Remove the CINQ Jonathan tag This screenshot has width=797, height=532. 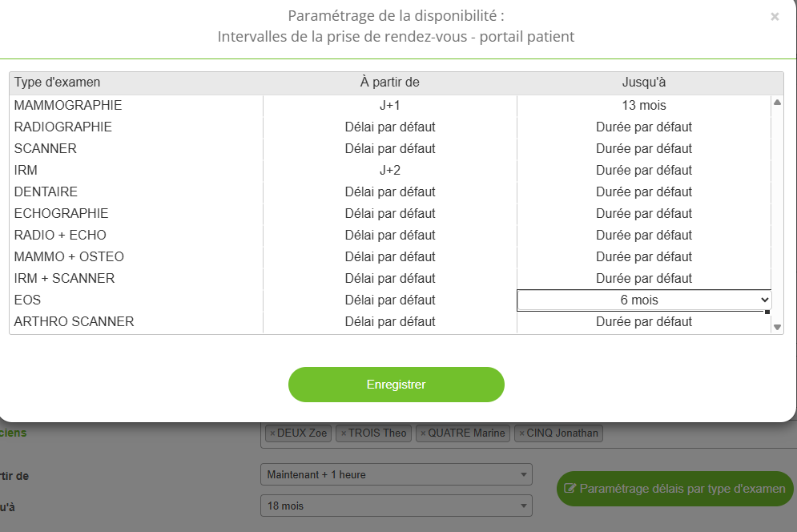[x=521, y=433]
